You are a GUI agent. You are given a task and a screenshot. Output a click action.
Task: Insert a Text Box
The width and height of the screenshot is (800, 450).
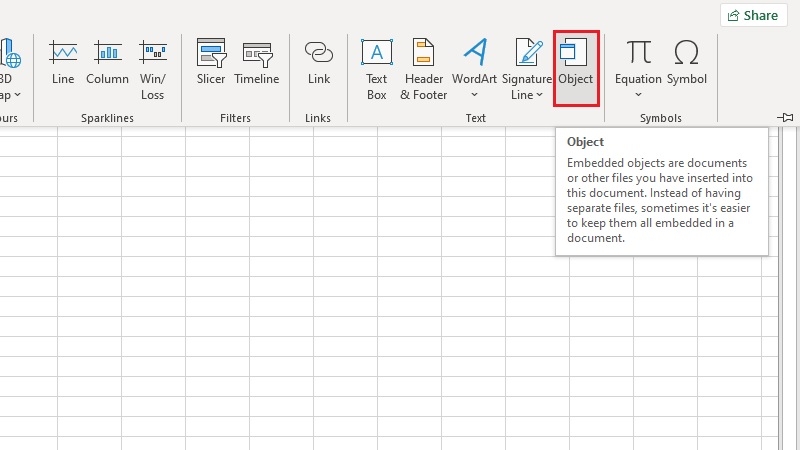377,70
